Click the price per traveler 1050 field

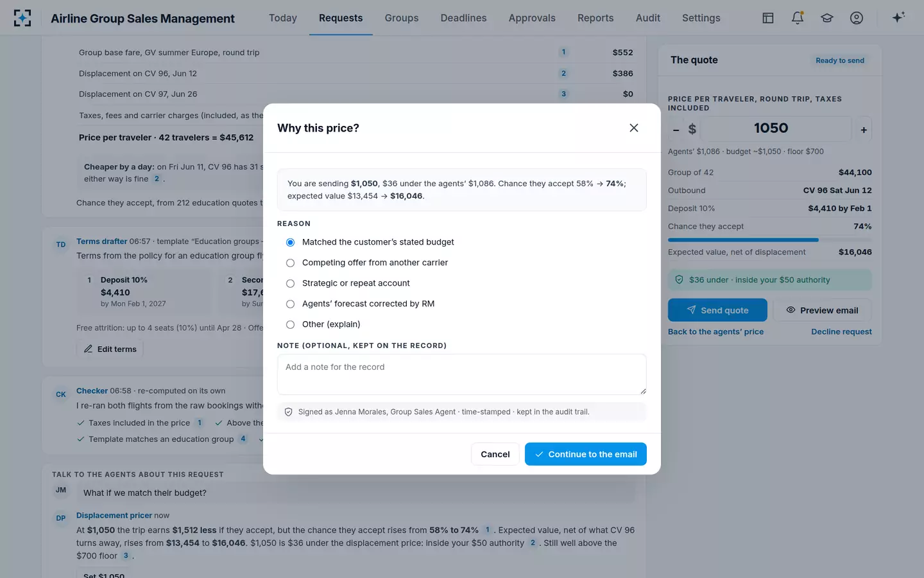776,128
